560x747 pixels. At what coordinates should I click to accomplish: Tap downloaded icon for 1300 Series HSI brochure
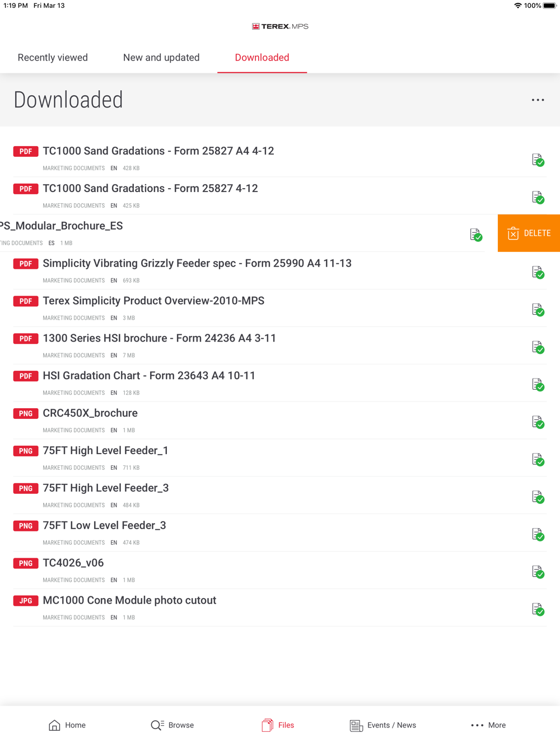pos(538,348)
